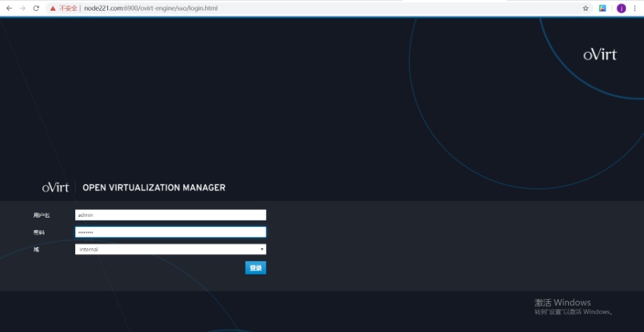Open the Chrome three-dot menu
The image size is (644, 332).
635,8
